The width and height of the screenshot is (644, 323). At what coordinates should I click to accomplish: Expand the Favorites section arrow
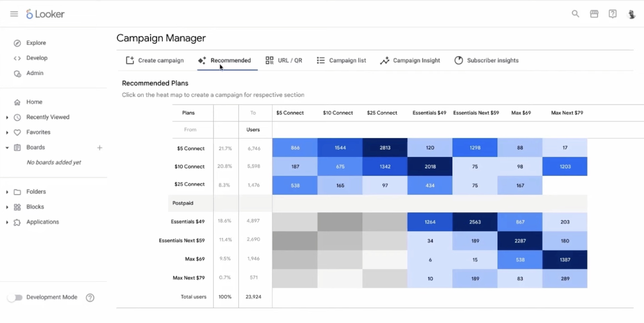[7, 132]
